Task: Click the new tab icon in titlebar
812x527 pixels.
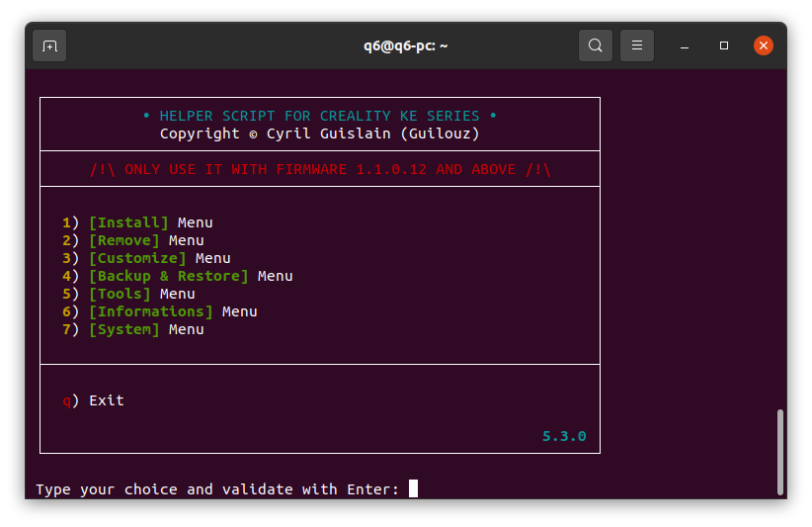Action: pyautogui.click(x=49, y=45)
